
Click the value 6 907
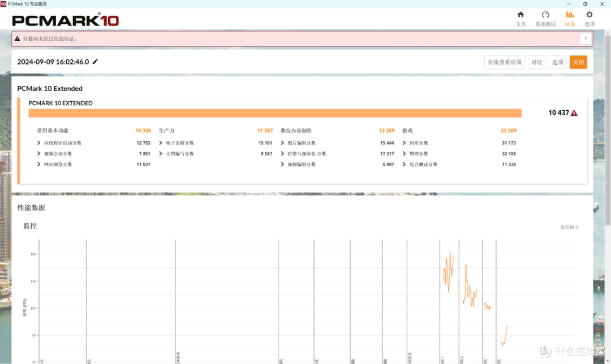click(388, 164)
